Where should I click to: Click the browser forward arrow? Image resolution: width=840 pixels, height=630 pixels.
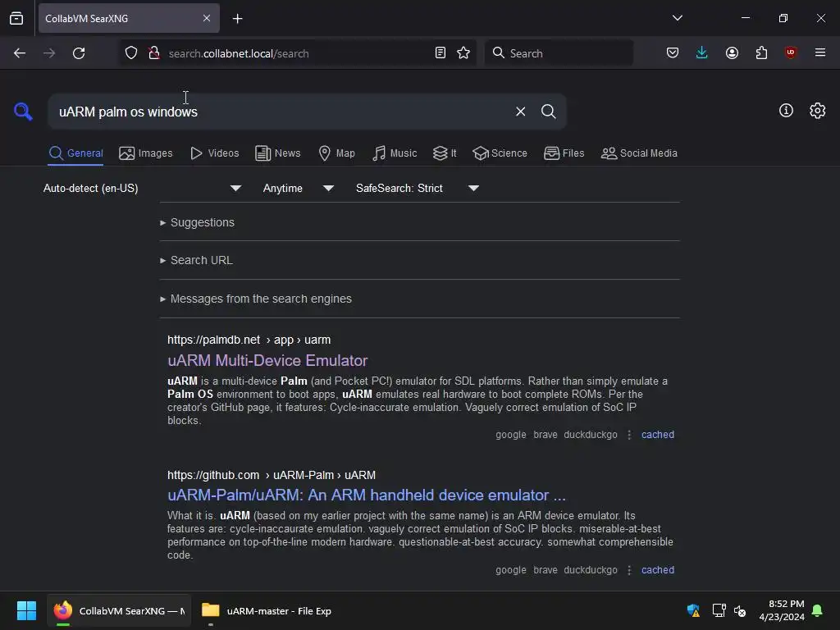[49, 53]
